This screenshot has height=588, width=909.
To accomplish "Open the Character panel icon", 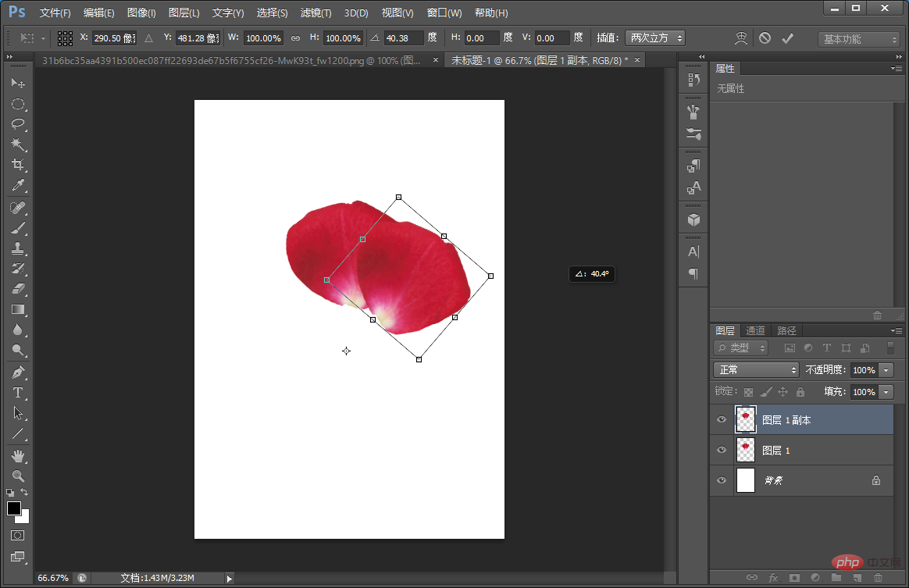I will (693, 251).
